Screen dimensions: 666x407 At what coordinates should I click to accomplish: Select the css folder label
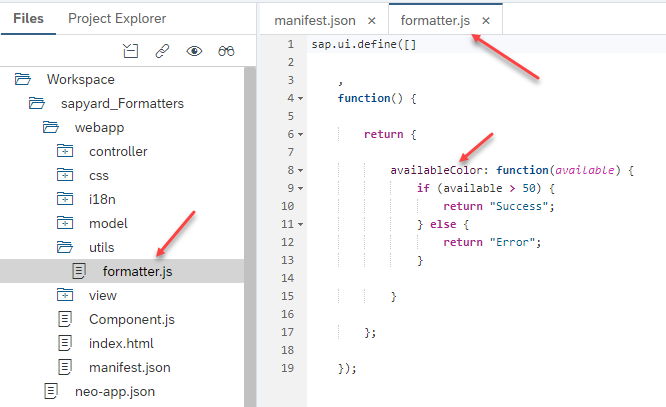click(99, 175)
